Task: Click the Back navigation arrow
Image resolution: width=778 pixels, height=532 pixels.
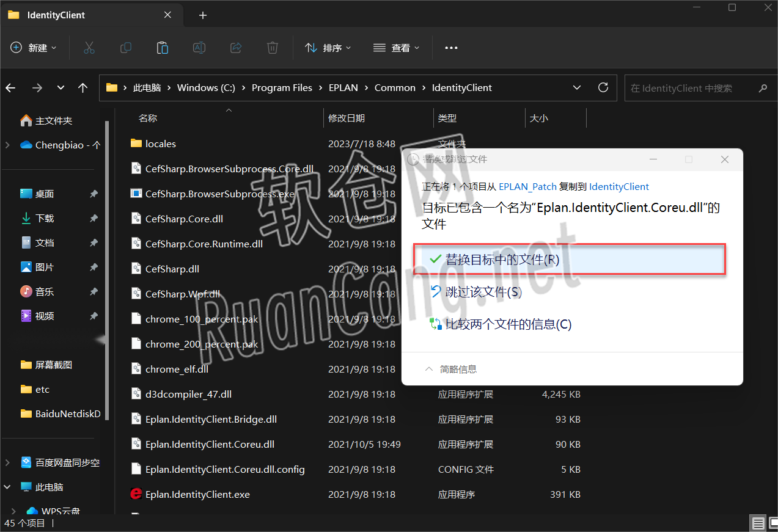Action: click(10, 87)
